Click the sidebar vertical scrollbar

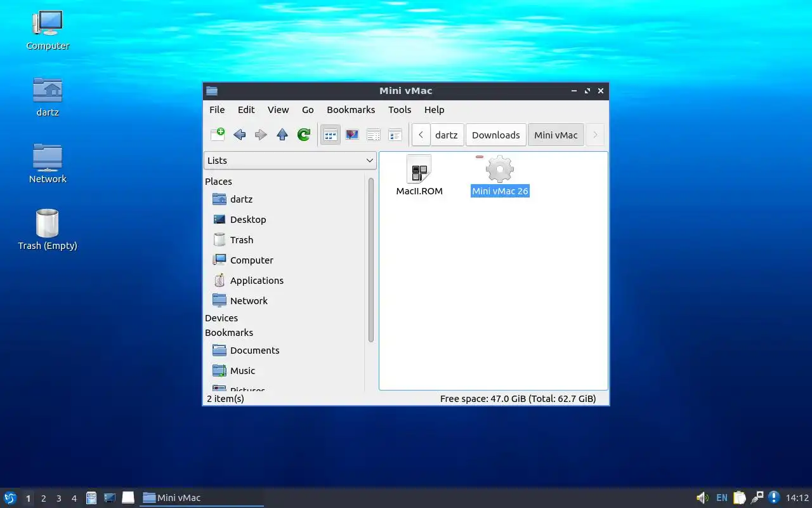click(371, 260)
